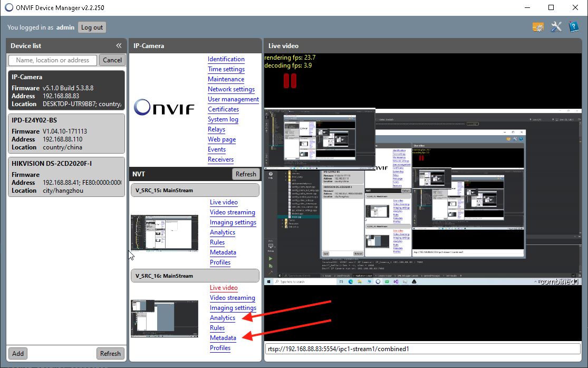Open help using the question-mark book icon
Viewport: 588px width, 368px height.
574,26
